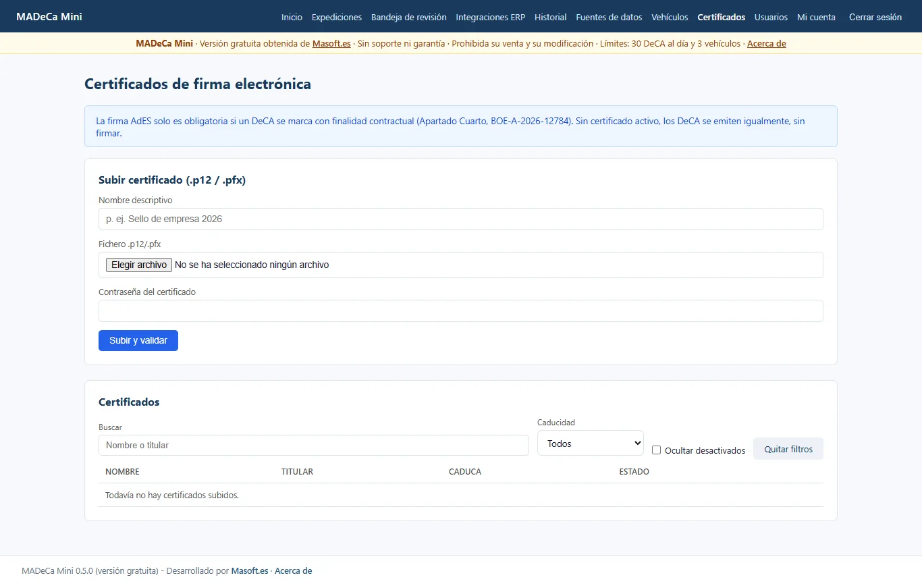Click the Subir y validar button
The height and width of the screenshot is (588, 922).
click(138, 340)
